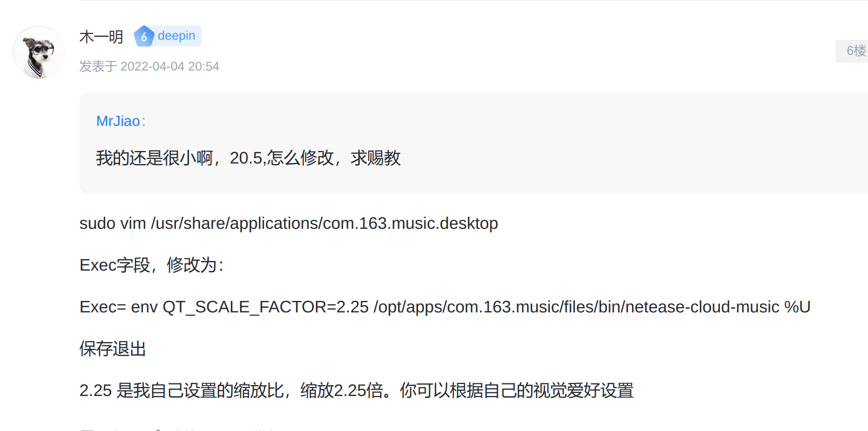Click the line Exec字段，修改为
868x431 pixels.
(x=151, y=265)
